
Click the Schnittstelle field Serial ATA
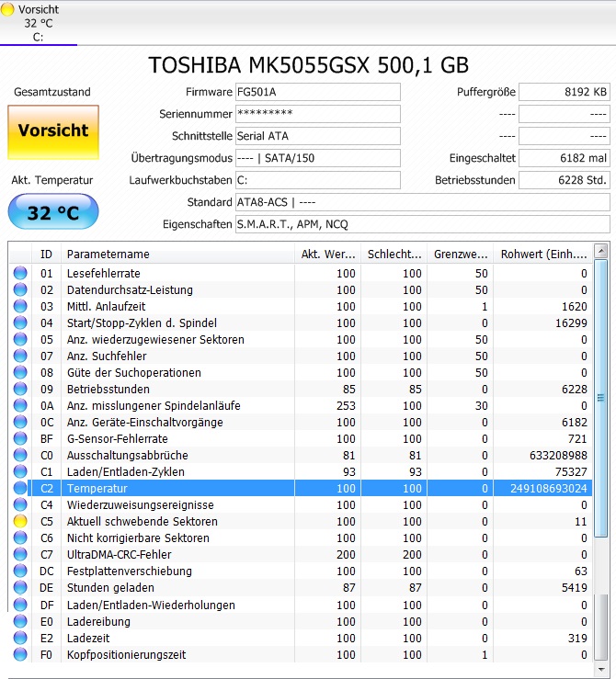click(317, 136)
